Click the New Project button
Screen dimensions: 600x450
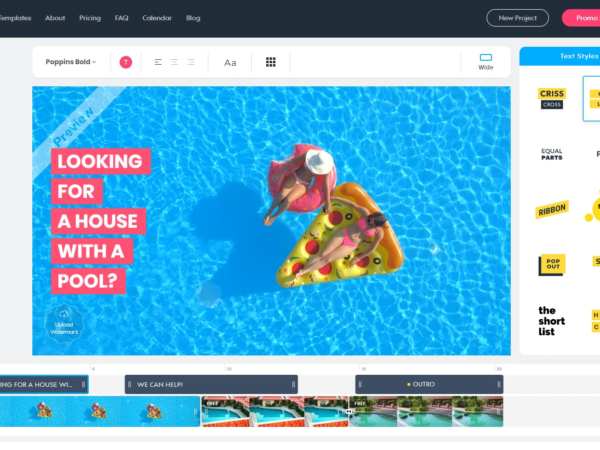click(517, 18)
